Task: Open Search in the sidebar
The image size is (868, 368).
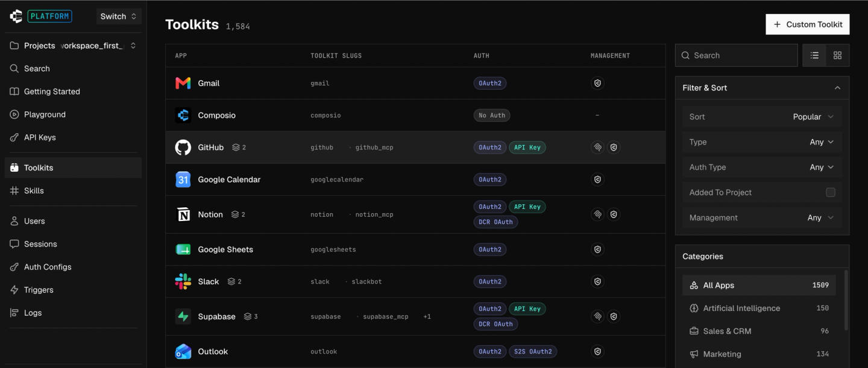Action: [x=73, y=69]
